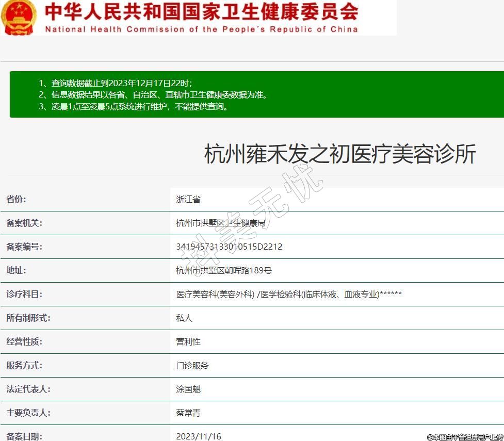This screenshot has width=504, height=441.
Task: Click the national emblem logo
Action: point(19,17)
